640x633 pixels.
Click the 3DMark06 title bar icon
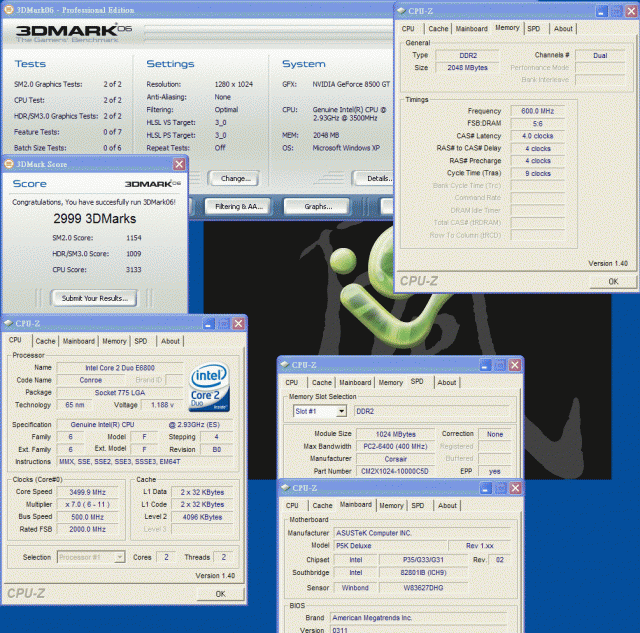pos(9,10)
